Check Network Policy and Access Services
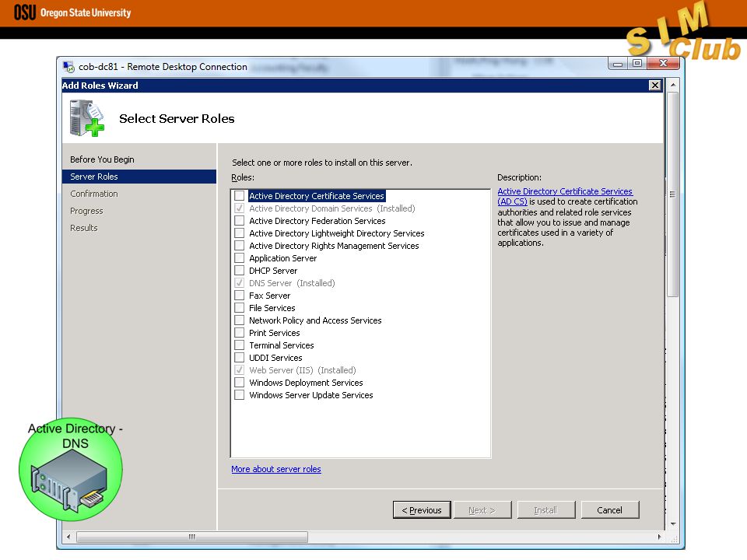The height and width of the screenshot is (560, 747). click(240, 320)
